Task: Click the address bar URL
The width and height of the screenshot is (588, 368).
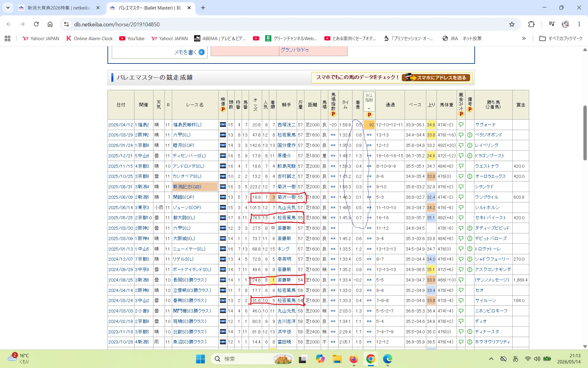Action: tap(117, 24)
